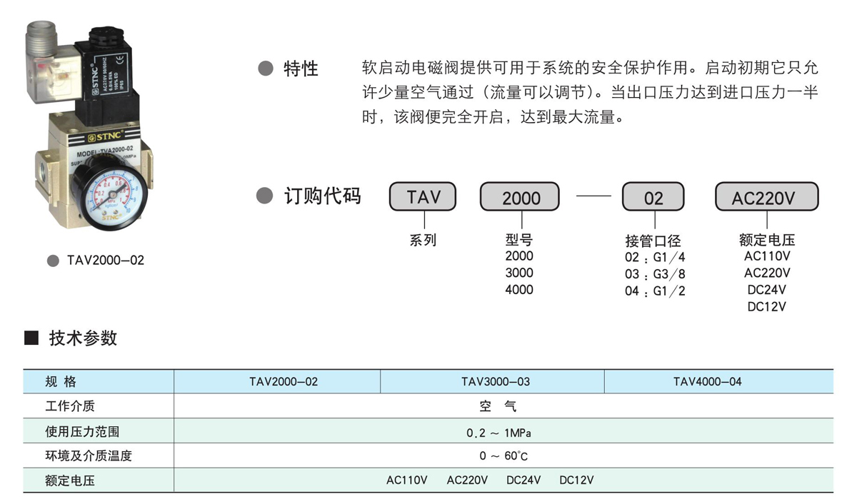The height and width of the screenshot is (504, 857).
Task: Choose 4000 in the 型号 list
Action: pyautogui.click(x=519, y=290)
